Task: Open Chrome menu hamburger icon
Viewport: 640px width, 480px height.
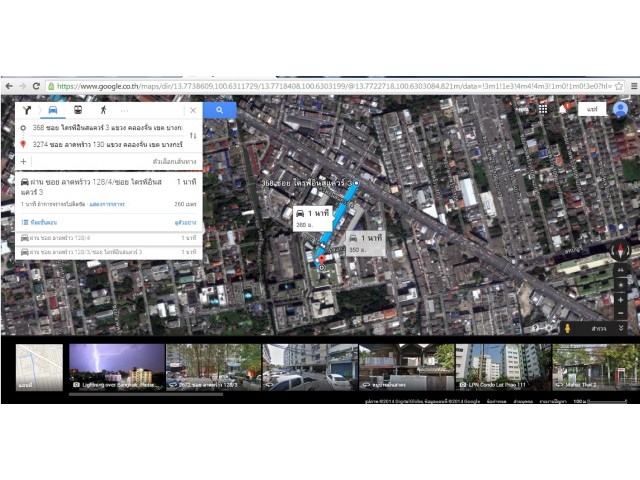Action: pyautogui.click(x=634, y=86)
